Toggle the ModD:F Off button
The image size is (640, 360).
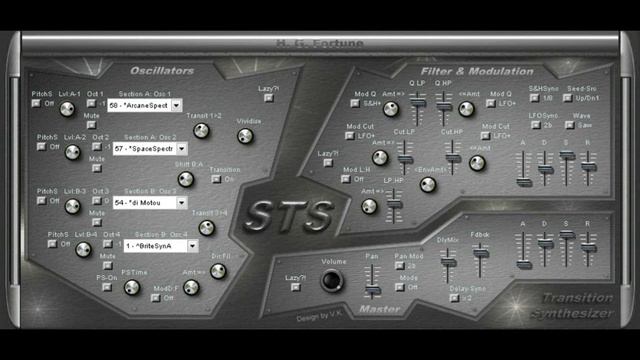156,298
